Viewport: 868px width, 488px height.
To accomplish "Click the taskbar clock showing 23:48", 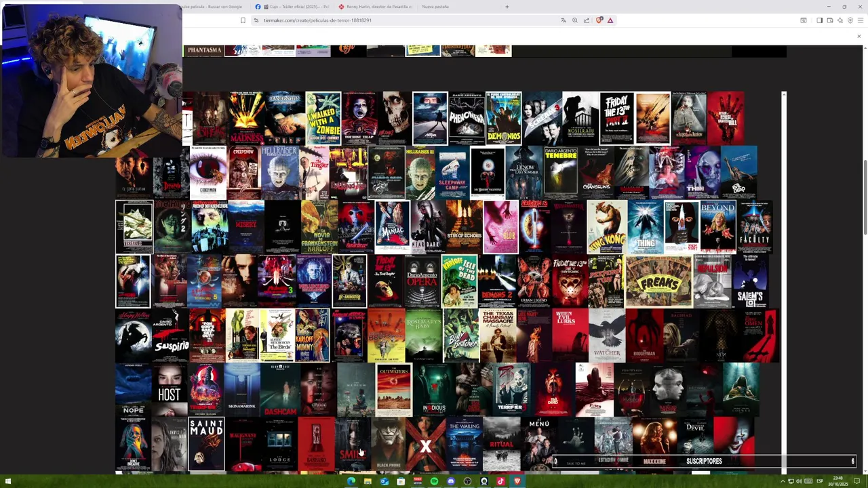I will click(838, 481).
